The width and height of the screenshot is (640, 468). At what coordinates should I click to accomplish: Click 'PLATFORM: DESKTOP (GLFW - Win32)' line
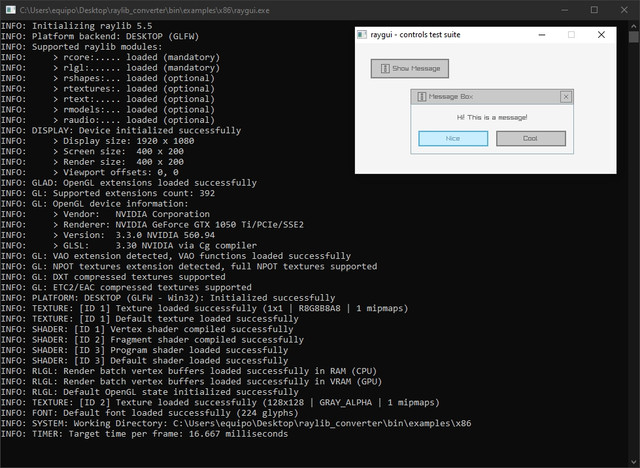point(168,298)
